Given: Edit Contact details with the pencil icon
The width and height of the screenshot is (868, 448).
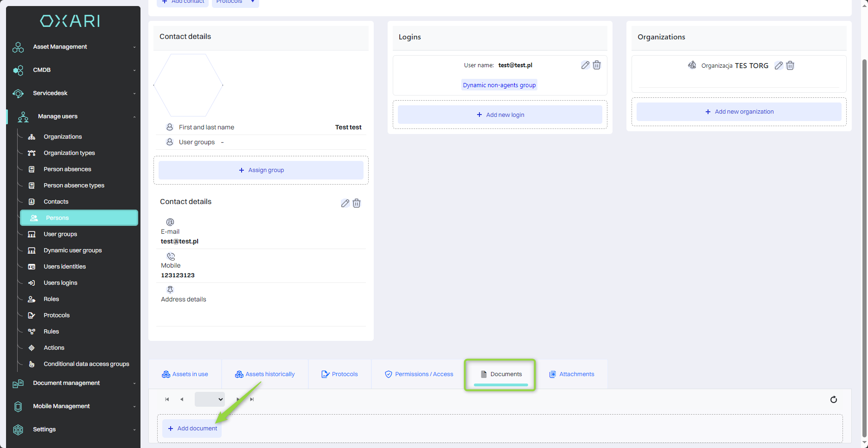Looking at the screenshot, I should 345,203.
